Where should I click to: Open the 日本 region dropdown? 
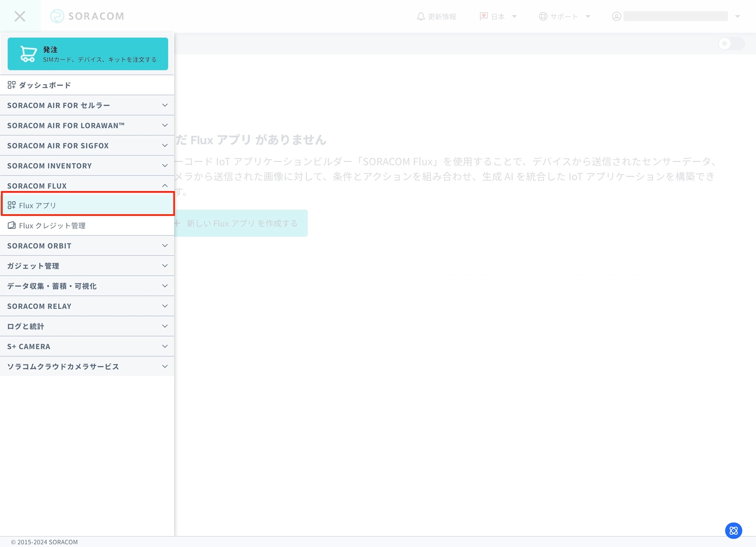coord(498,16)
